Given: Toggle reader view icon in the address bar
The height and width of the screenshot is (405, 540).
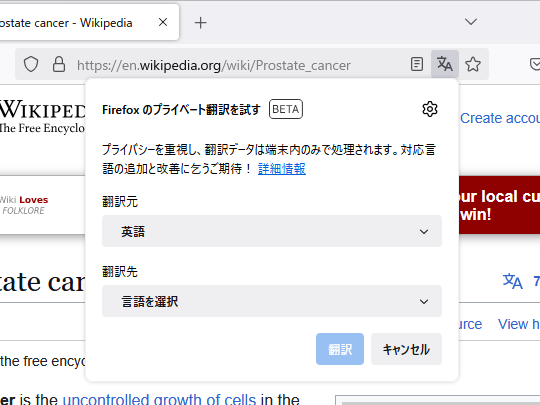Looking at the screenshot, I should [417, 64].
